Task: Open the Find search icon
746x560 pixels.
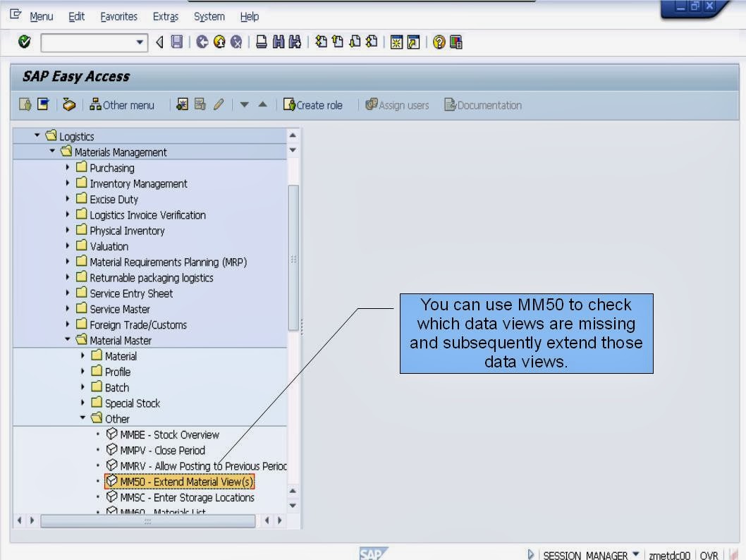Action: coord(278,42)
